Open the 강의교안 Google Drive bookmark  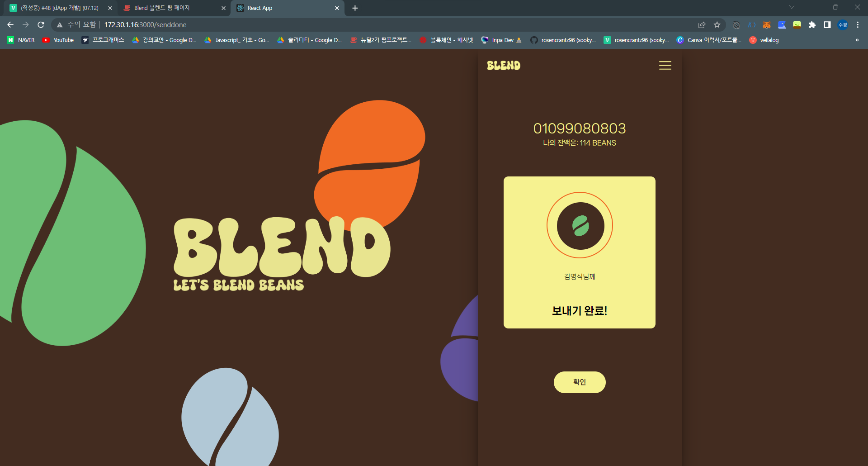(164, 40)
